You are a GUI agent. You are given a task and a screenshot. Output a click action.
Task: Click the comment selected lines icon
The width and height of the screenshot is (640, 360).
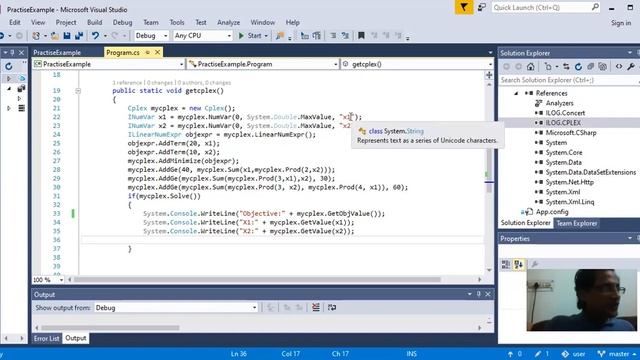[333, 36]
